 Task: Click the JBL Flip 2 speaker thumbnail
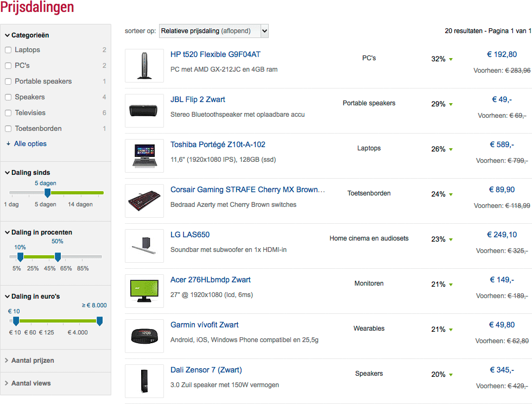tap(144, 111)
